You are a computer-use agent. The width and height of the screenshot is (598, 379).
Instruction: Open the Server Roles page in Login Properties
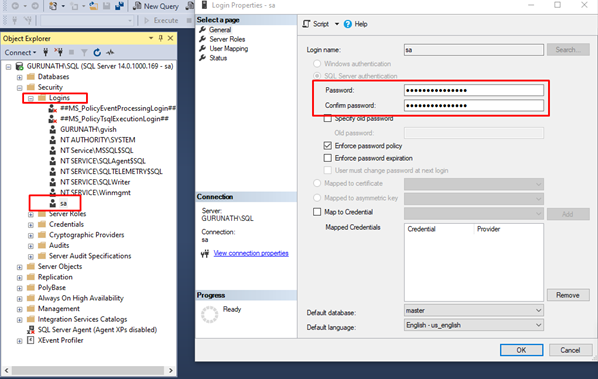click(x=227, y=39)
